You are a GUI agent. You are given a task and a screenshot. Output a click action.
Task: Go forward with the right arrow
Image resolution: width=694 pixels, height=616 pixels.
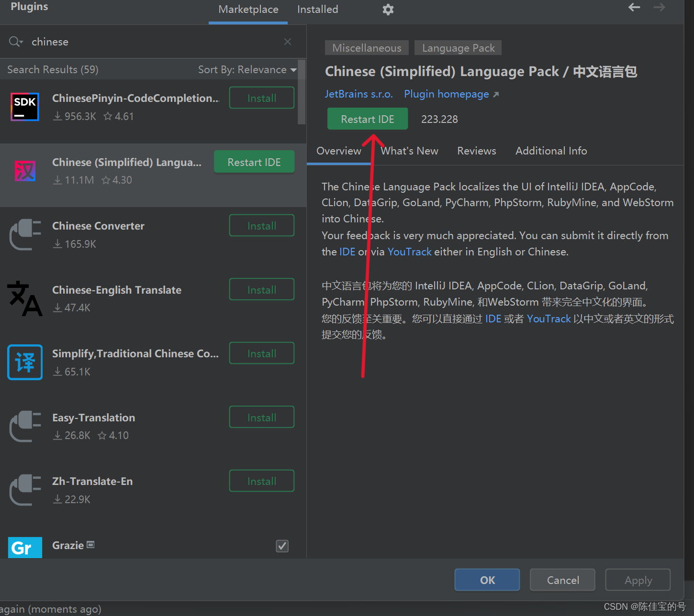click(x=660, y=7)
